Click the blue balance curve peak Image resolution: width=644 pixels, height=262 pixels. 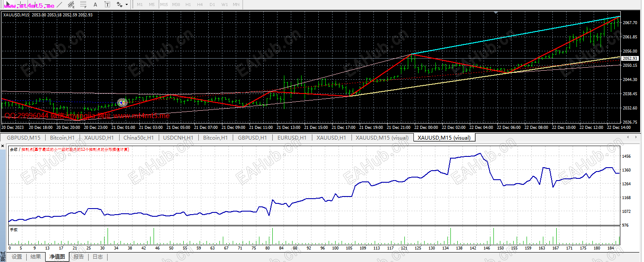[x=480, y=153]
